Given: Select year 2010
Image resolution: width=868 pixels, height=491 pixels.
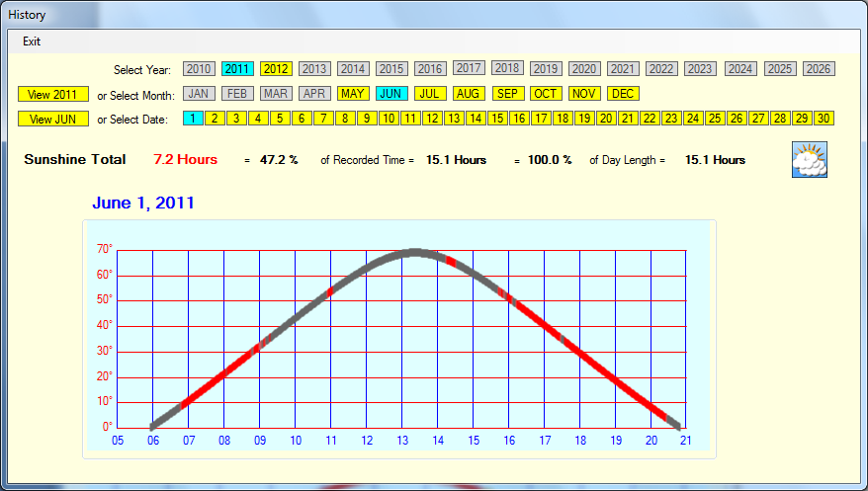Looking at the screenshot, I should (x=199, y=68).
